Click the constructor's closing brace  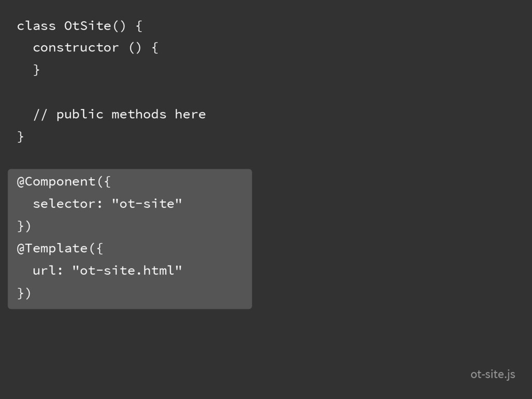36,70
